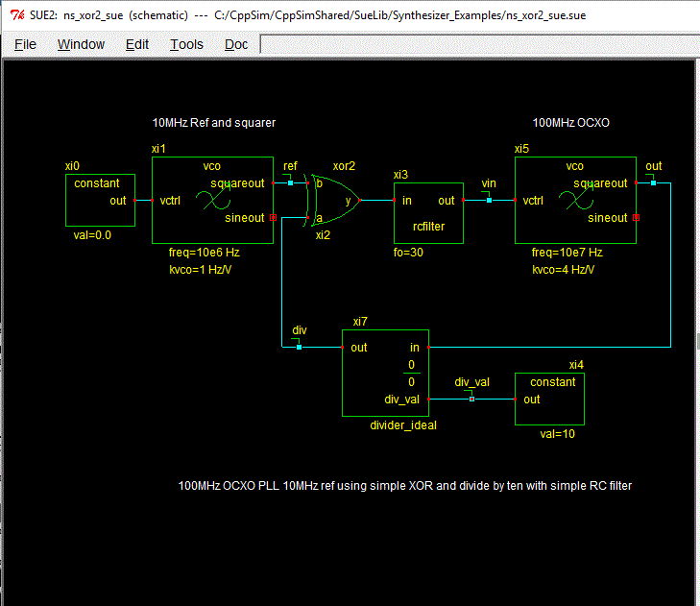Click the sine wave symbol inside xi5
The image size is (700, 606).
576,198
